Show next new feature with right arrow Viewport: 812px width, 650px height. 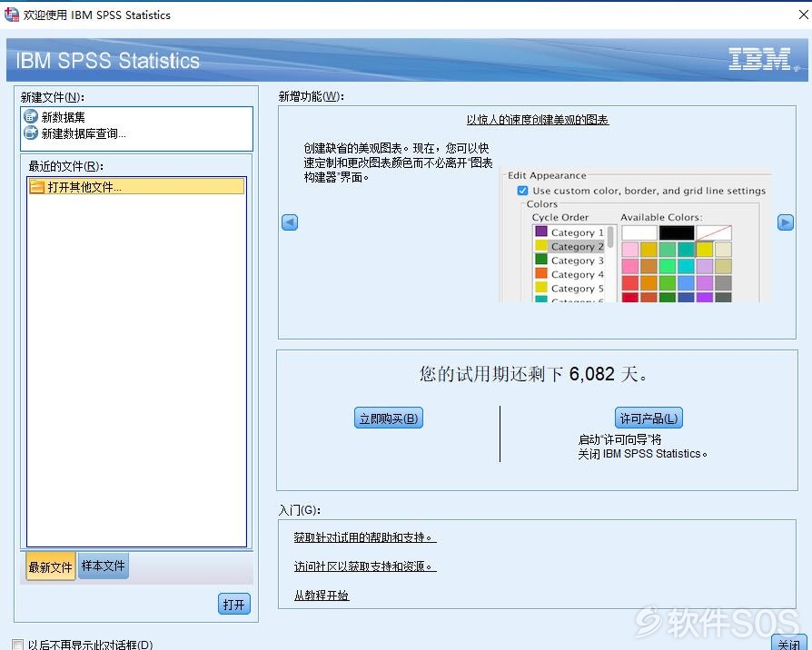(x=785, y=222)
